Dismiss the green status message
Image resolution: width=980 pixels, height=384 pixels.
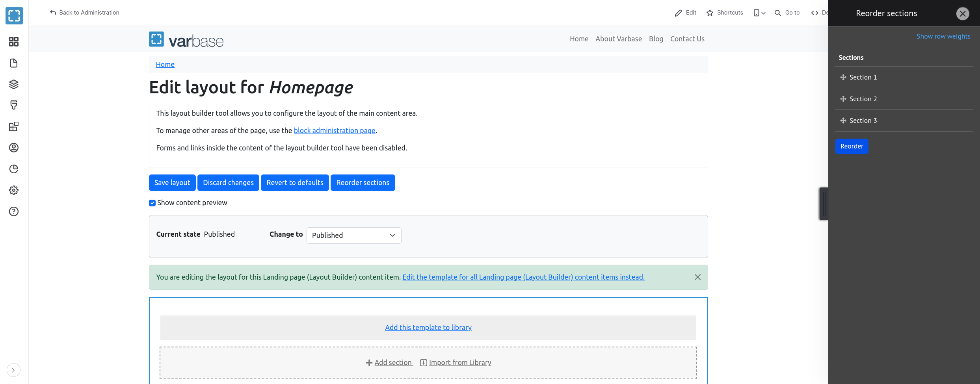tap(697, 277)
